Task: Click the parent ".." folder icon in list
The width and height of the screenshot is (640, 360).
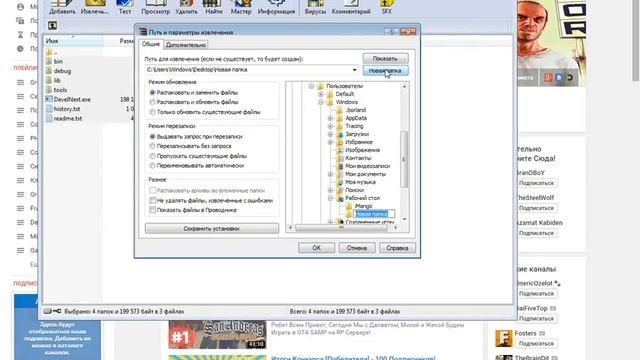Action: 49,52
